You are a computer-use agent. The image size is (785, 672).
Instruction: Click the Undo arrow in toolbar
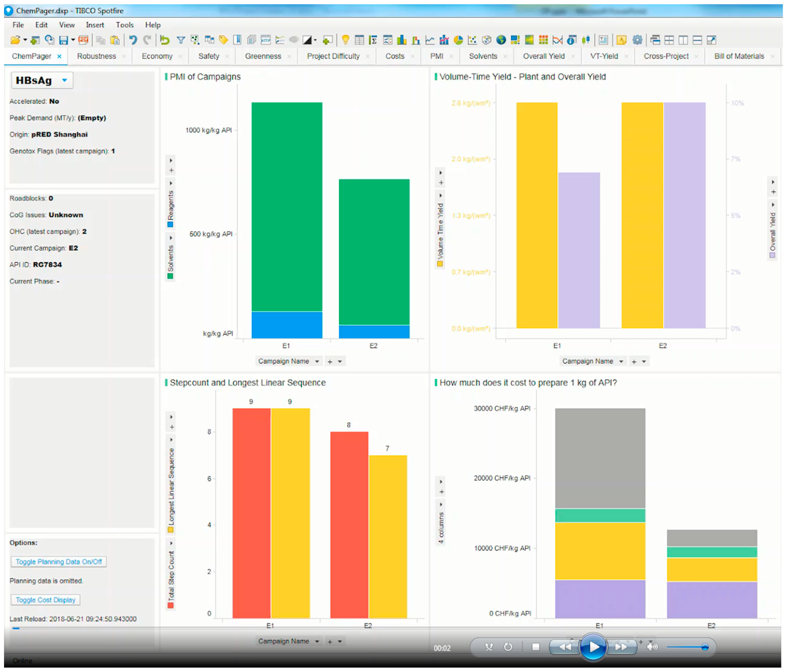coord(133,40)
